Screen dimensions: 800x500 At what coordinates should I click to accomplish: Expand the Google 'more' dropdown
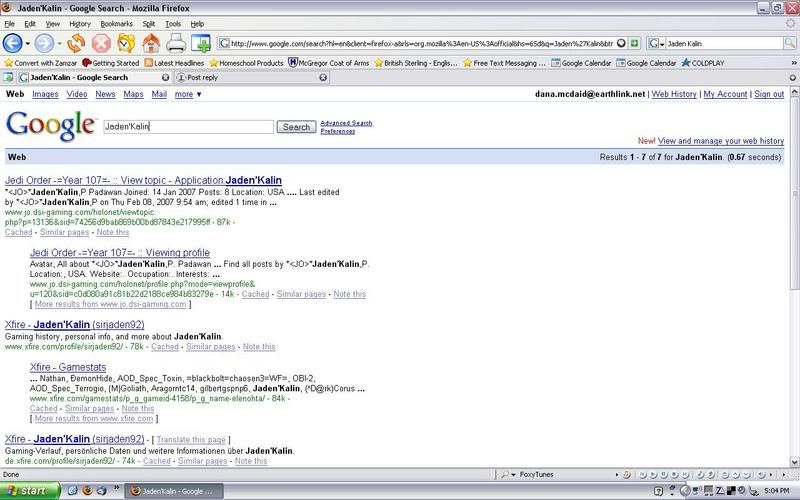point(188,94)
